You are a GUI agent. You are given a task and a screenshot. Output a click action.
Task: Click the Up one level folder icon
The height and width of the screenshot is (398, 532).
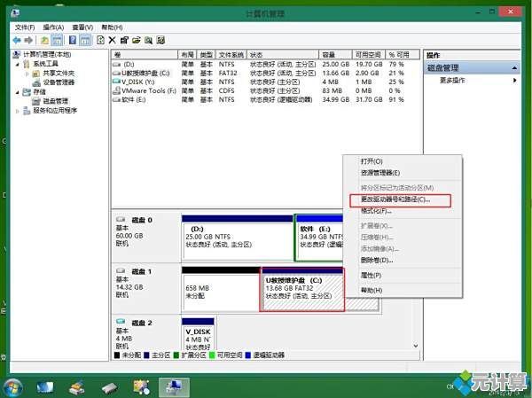[43, 41]
